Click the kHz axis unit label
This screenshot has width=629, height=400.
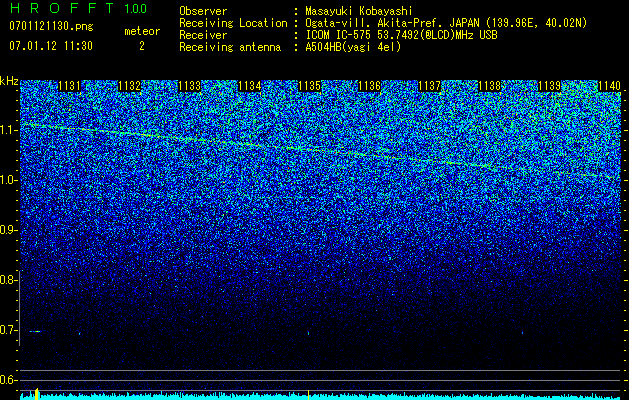coord(9,81)
